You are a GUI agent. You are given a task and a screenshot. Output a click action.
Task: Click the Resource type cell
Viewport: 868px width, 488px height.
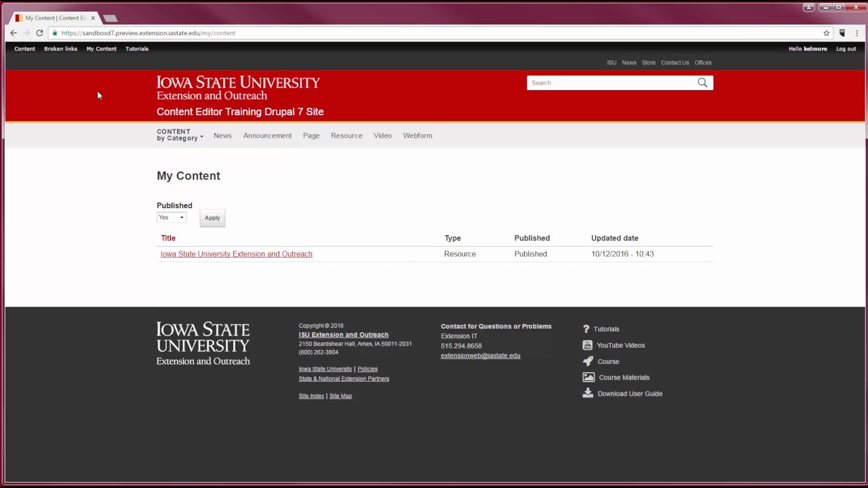pos(460,254)
